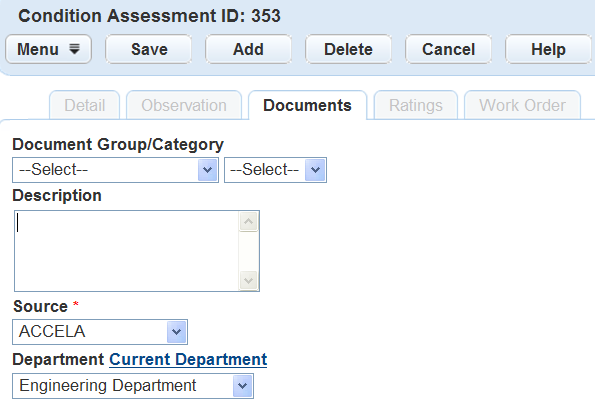Click the Menu button's lines icon
The height and width of the screenshot is (406, 595).
point(74,49)
